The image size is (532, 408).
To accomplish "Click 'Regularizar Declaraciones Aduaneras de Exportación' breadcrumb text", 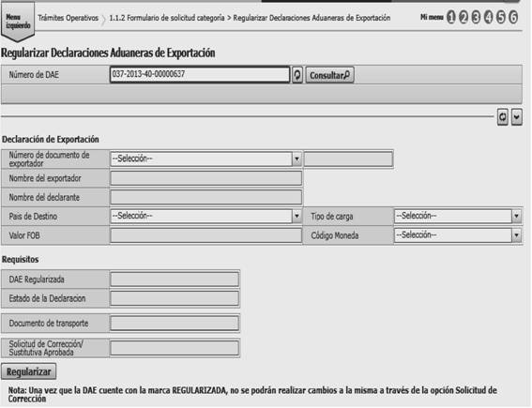I will [x=312, y=18].
